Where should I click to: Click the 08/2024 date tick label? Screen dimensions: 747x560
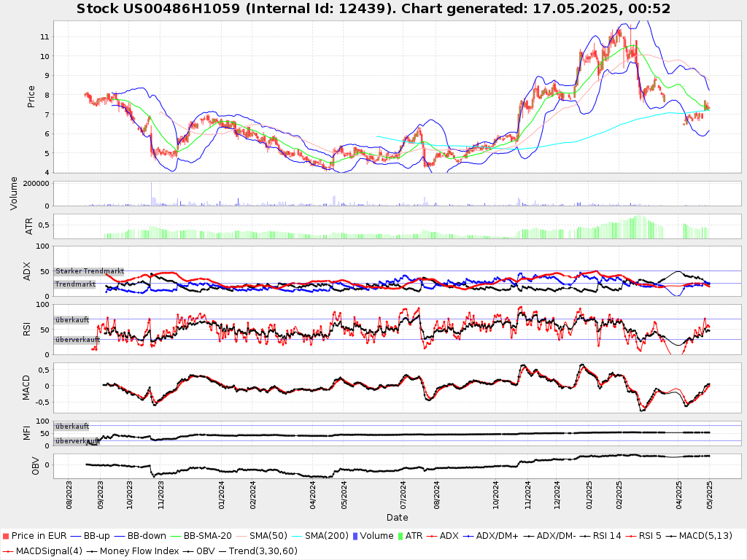(x=436, y=495)
